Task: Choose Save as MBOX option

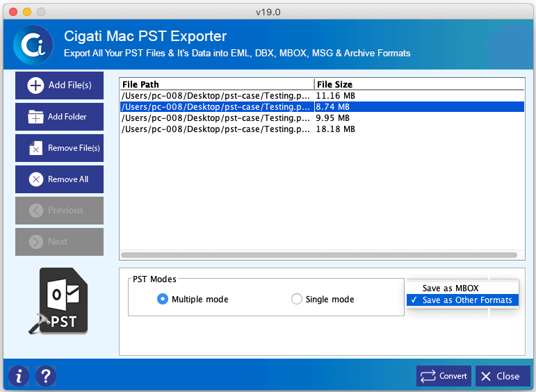Action: click(462, 288)
